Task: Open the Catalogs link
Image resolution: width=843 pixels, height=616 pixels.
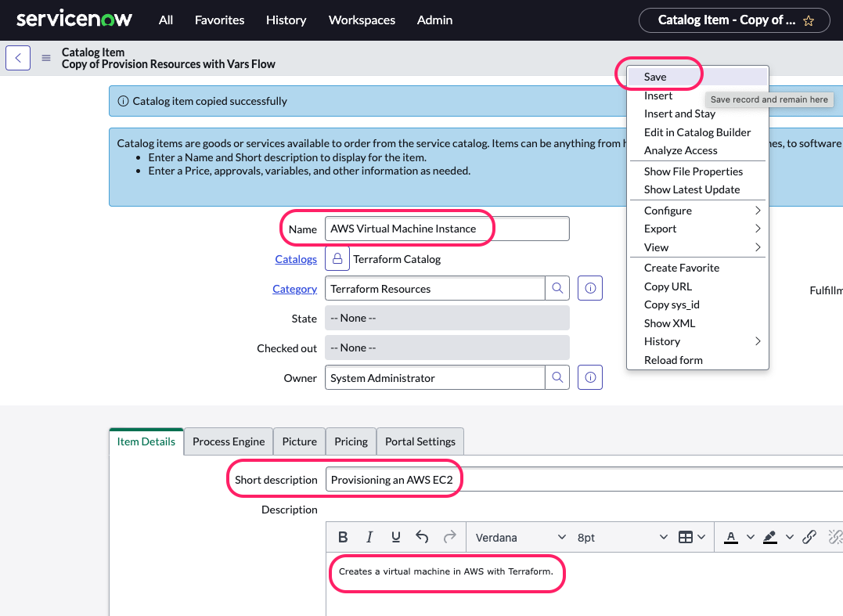Action: (x=296, y=259)
